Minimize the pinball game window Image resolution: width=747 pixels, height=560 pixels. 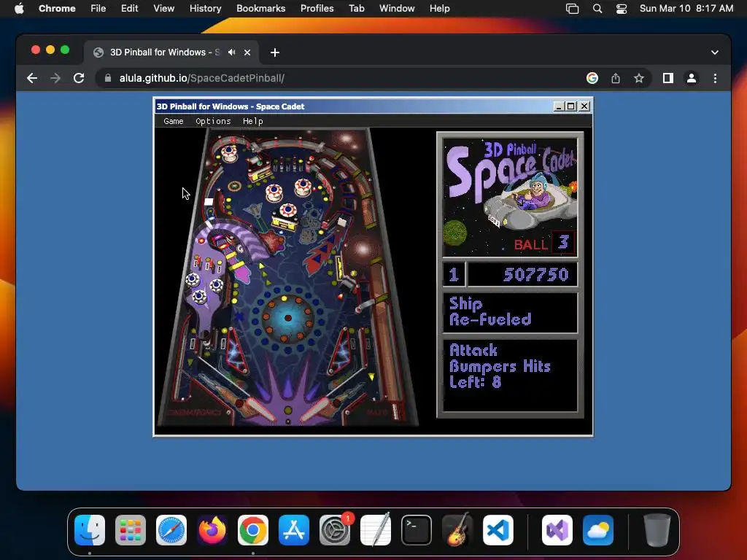[x=559, y=106]
